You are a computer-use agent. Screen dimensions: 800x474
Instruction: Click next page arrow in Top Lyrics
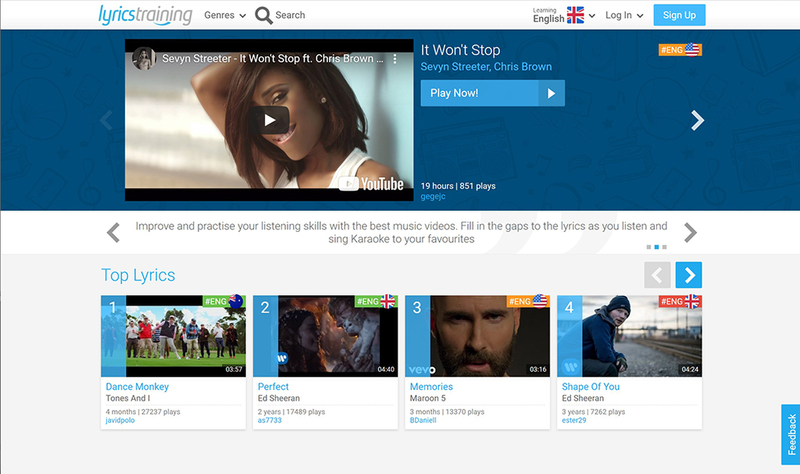pos(689,275)
